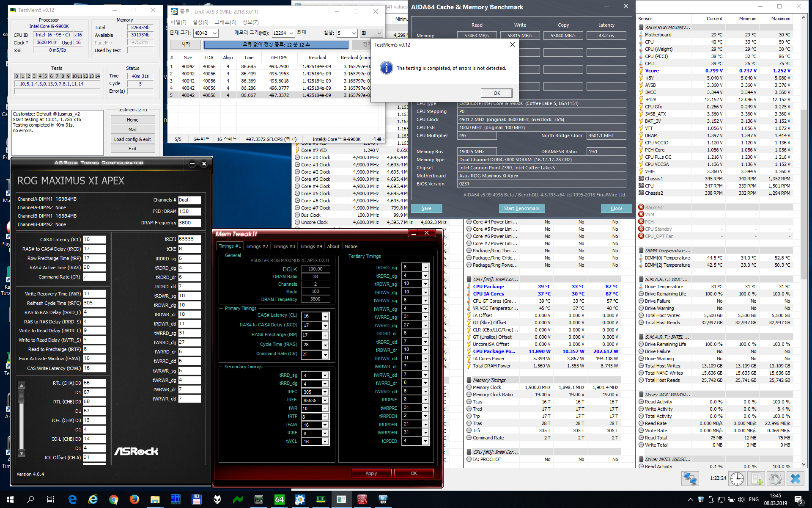Click the blue X icon in HWiNFO
Viewport: 812px width, 508px height.
795,479
